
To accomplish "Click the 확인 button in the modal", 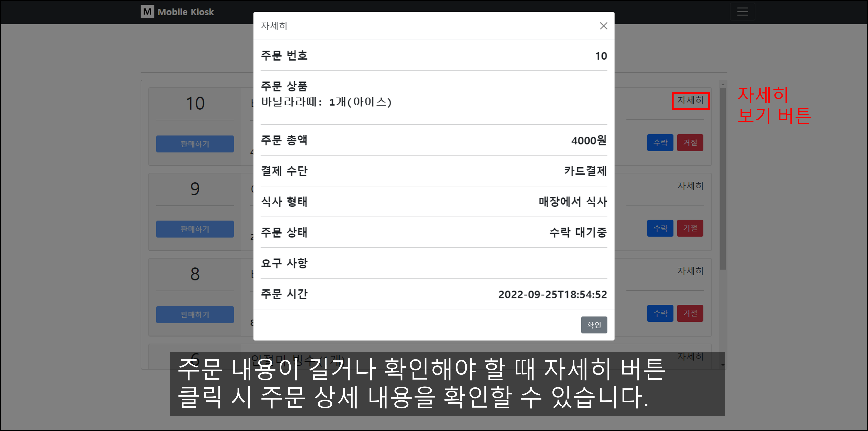I will point(594,325).
